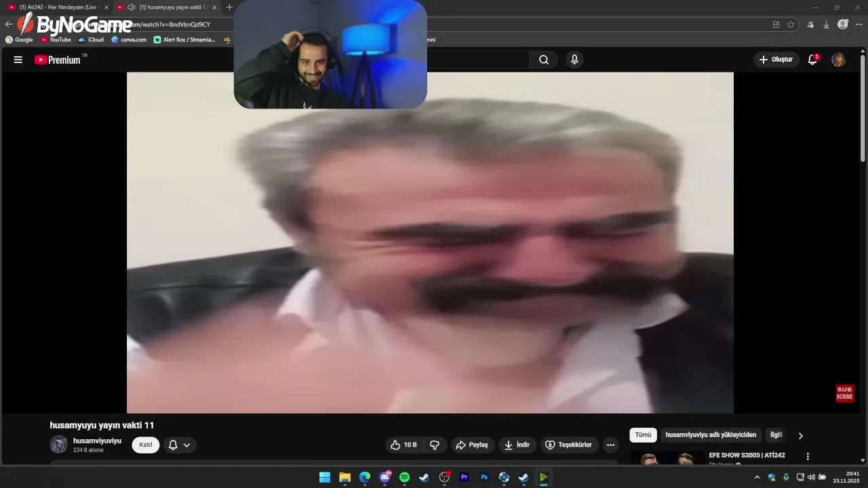Open a new browser tab

click(x=229, y=7)
